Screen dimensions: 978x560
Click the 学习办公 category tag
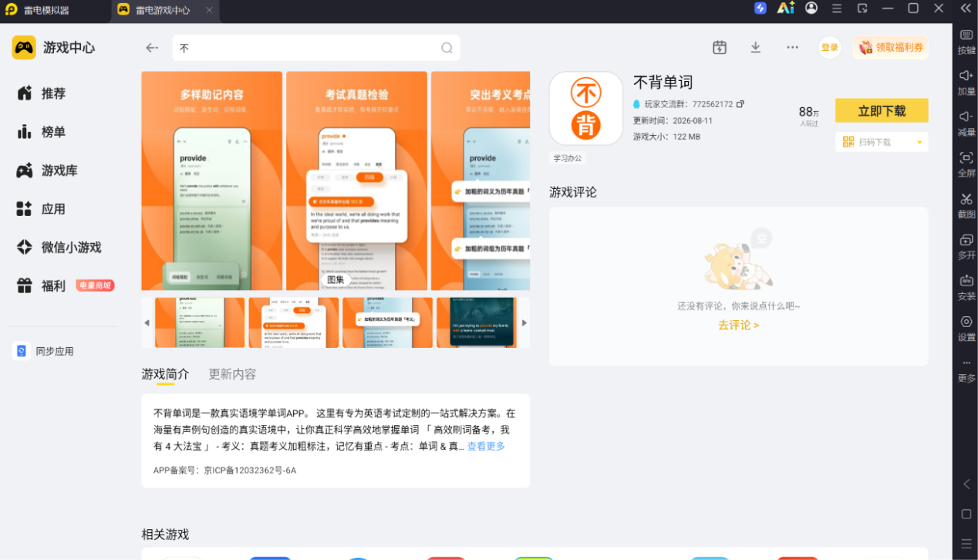[568, 158]
